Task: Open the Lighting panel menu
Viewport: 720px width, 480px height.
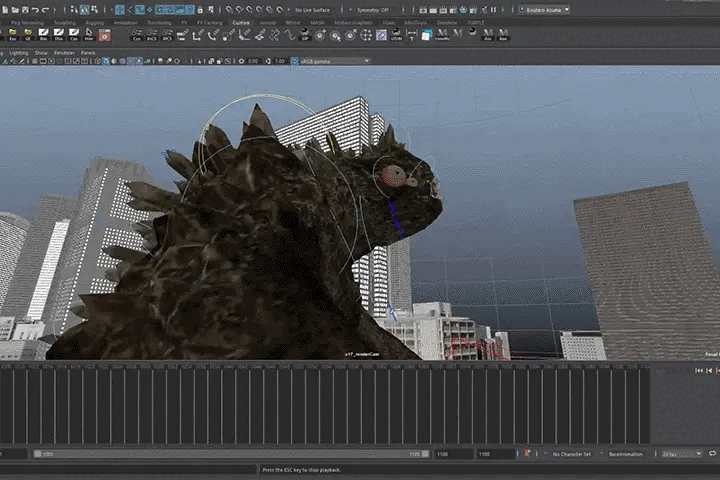Action: [x=17, y=52]
